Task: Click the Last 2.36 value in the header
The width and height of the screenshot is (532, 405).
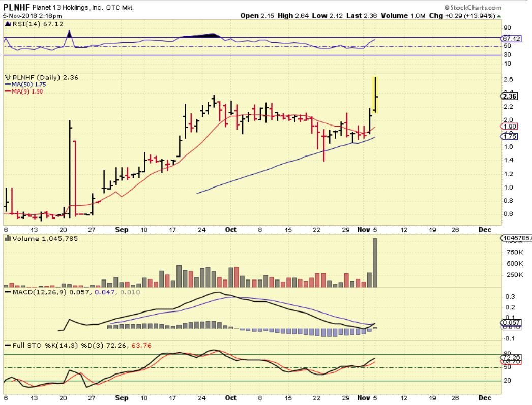Action: tap(362, 16)
